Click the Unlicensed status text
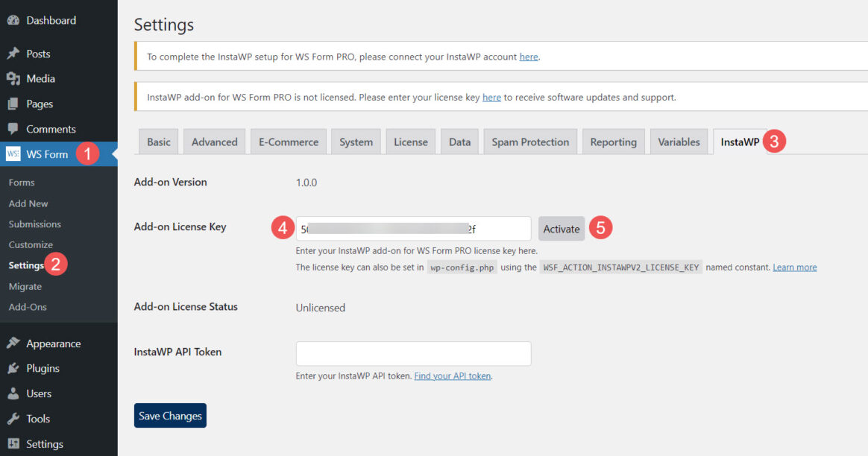The width and height of the screenshot is (868, 456). coord(320,308)
